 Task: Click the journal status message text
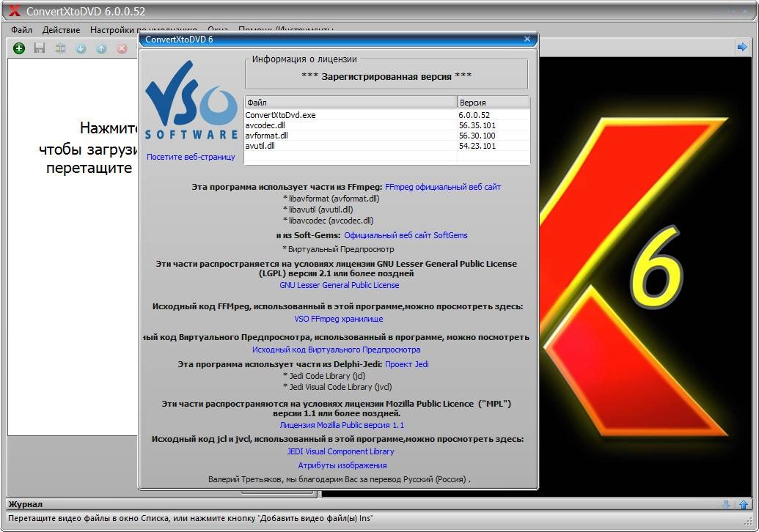(190, 519)
